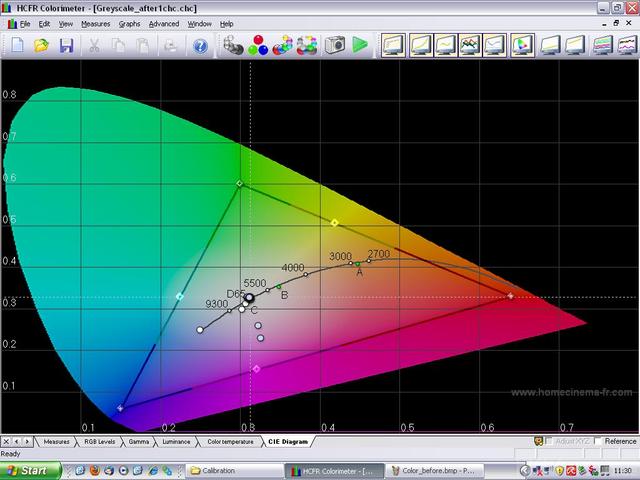The image size is (640, 480).
Task: Open the View menu
Action: 65,24
